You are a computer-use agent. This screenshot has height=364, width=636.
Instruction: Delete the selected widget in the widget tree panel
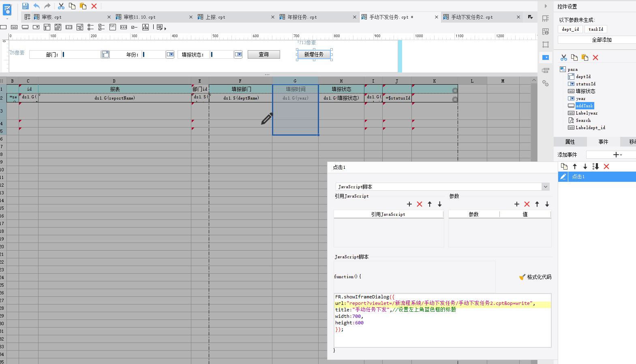pyautogui.click(x=595, y=57)
